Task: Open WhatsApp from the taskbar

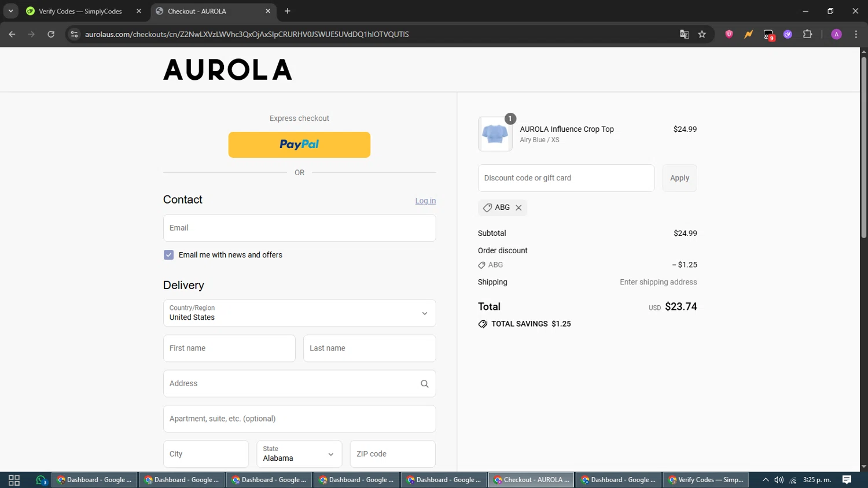Action: point(41,480)
